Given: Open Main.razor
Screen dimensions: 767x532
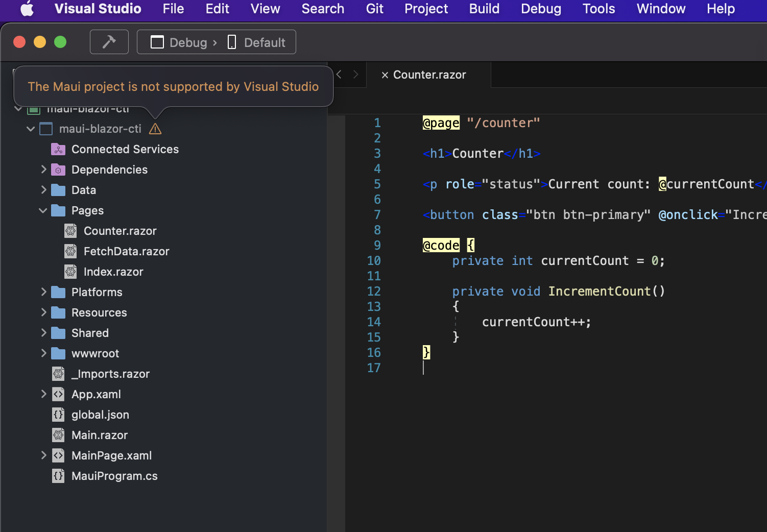Looking at the screenshot, I should (100, 436).
